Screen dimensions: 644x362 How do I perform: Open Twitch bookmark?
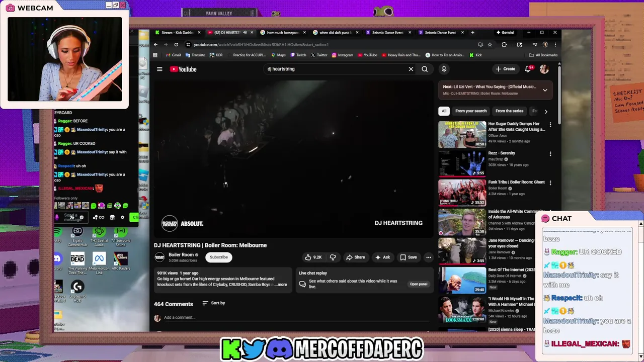tap(298, 55)
